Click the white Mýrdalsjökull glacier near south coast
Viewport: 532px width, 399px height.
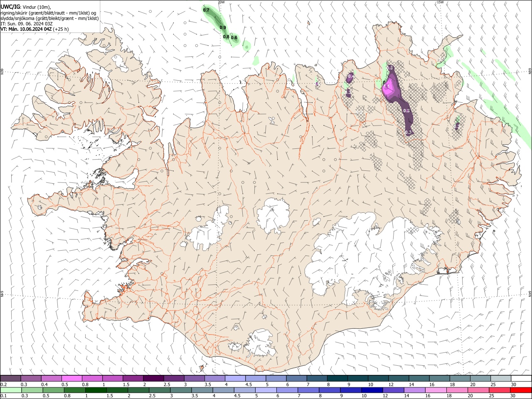261,343
